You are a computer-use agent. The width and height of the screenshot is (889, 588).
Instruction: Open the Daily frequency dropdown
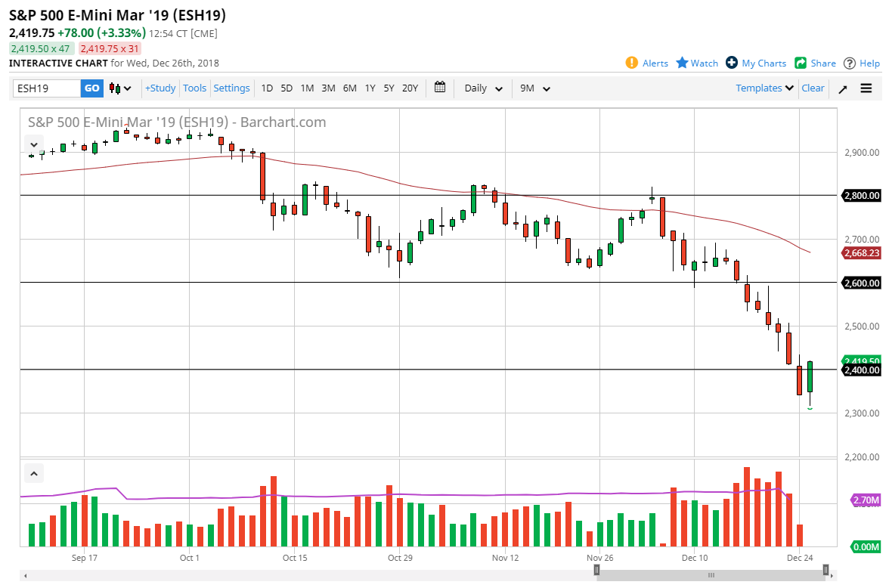point(482,88)
